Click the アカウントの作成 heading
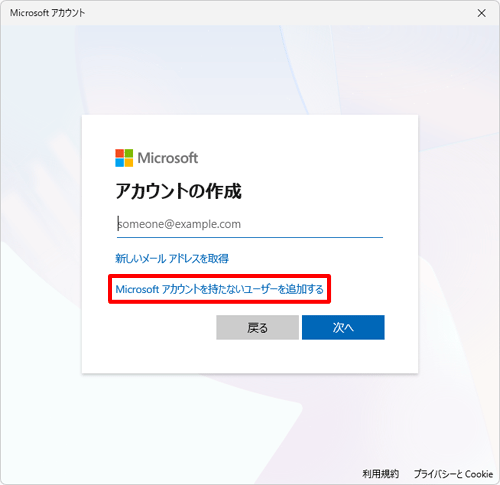This screenshot has width=500, height=485. point(178,191)
